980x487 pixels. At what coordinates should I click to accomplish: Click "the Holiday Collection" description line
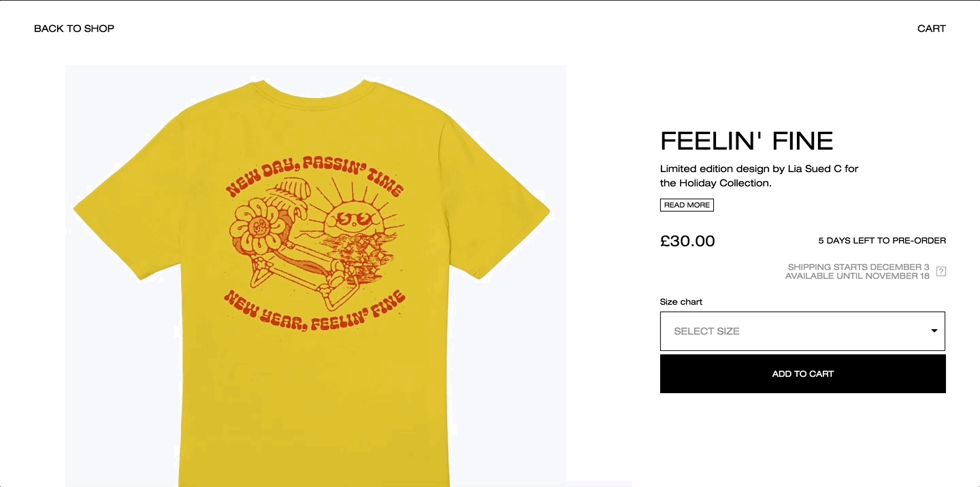pos(716,183)
